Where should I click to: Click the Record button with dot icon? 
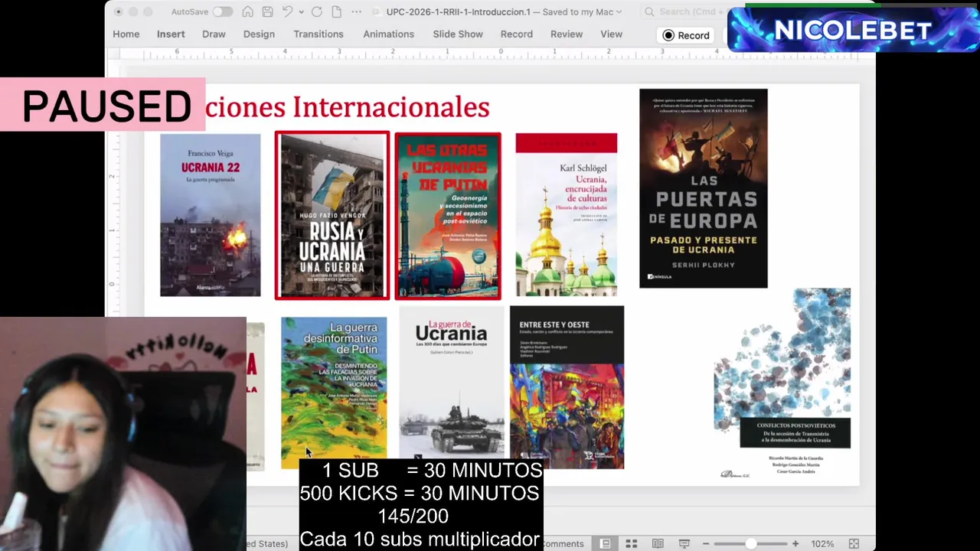coord(687,35)
